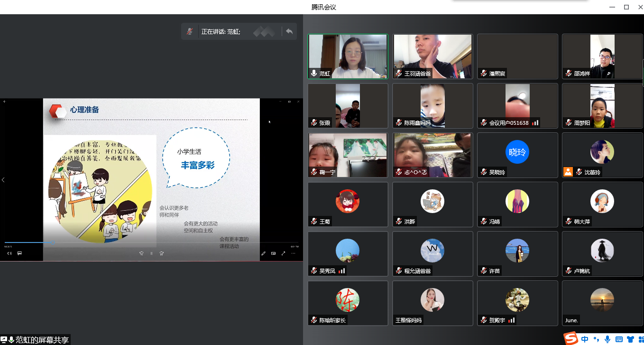
Task: Skip back 10 seconds in shared player
Action: (x=141, y=253)
